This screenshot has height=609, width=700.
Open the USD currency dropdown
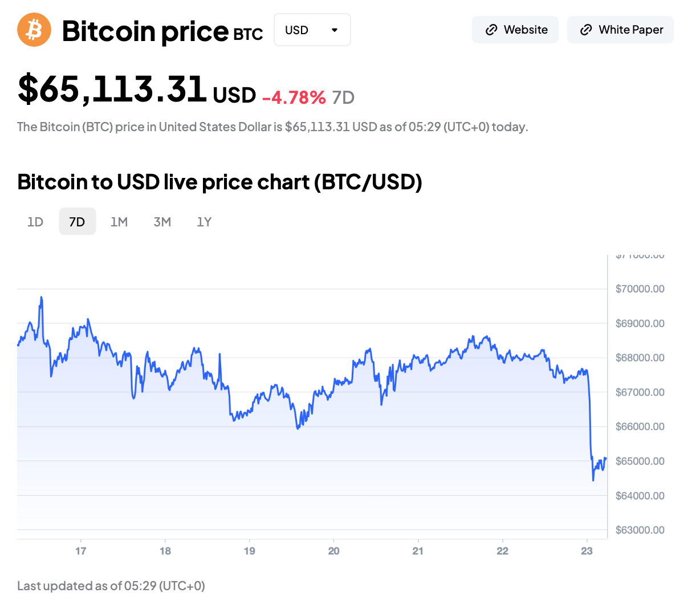coord(312,30)
